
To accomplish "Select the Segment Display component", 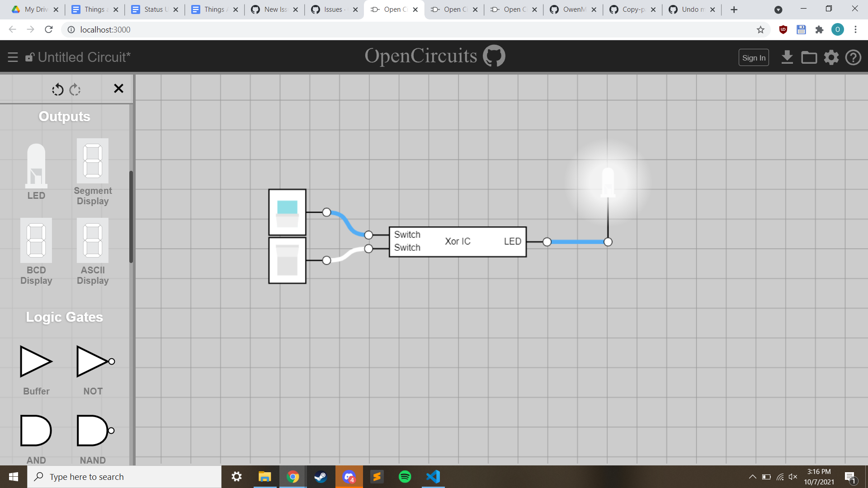I will [92, 160].
